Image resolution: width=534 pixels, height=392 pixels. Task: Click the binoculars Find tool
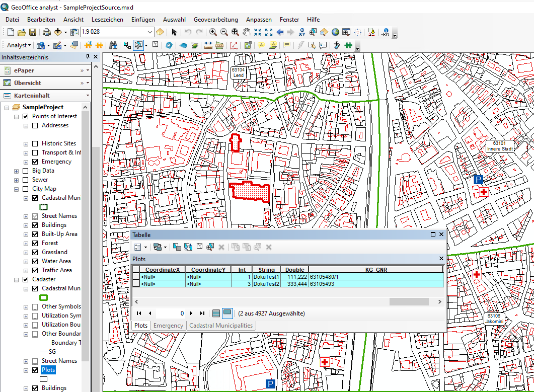113,45
